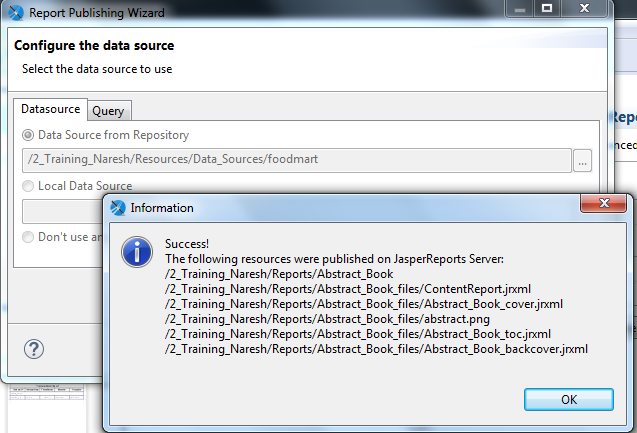
Task: Click 'Select the data source to use' text
Action: coord(97,69)
